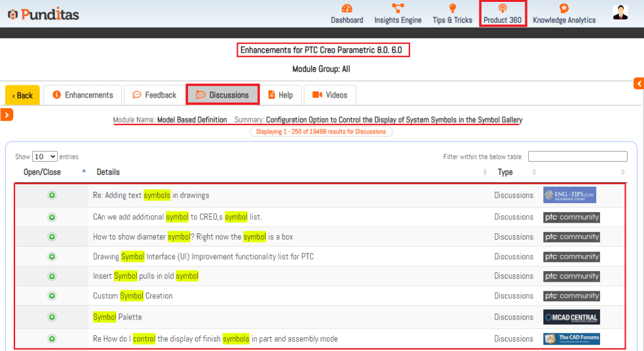Sort table by Open/Close column header
Screen dimensions: 644x351
[x=43, y=172]
